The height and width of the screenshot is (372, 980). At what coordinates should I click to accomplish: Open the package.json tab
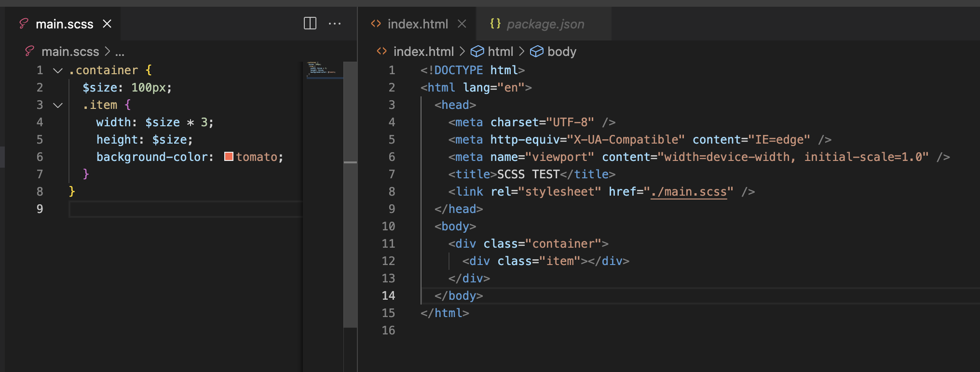tap(545, 24)
